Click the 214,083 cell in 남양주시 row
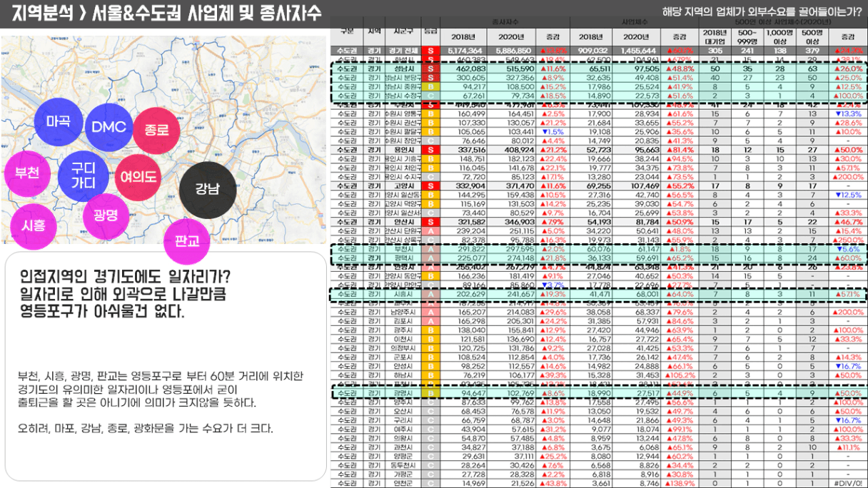This screenshot has width=868, height=488. coord(513,312)
